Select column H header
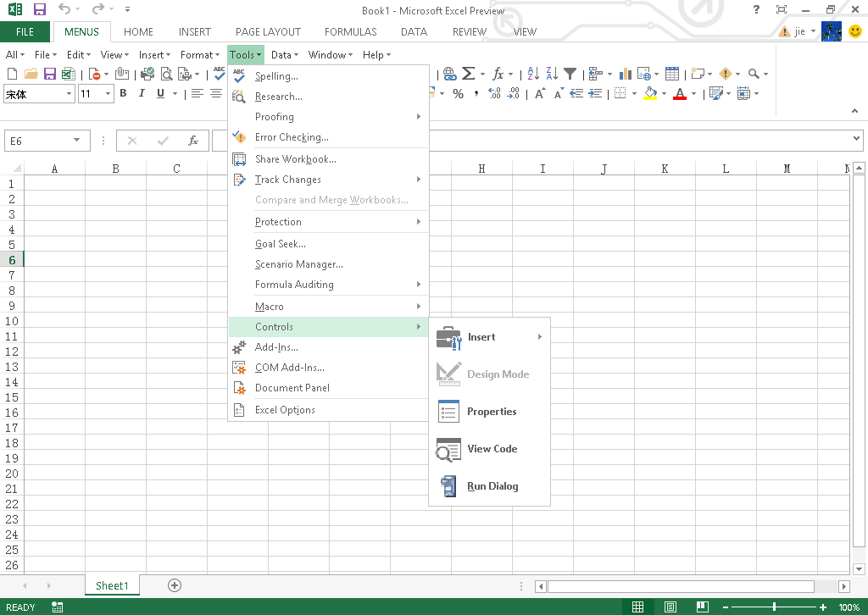Image resolution: width=868 pixels, height=615 pixels. (x=481, y=169)
